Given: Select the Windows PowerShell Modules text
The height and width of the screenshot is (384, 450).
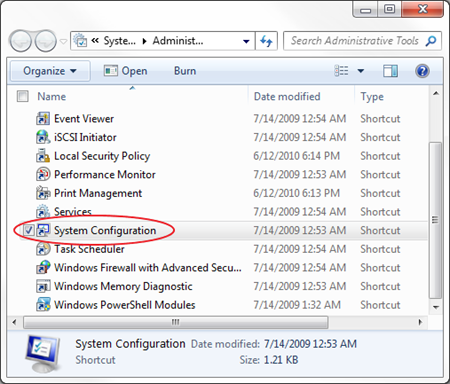Looking at the screenshot, I should click(x=125, y=305).
